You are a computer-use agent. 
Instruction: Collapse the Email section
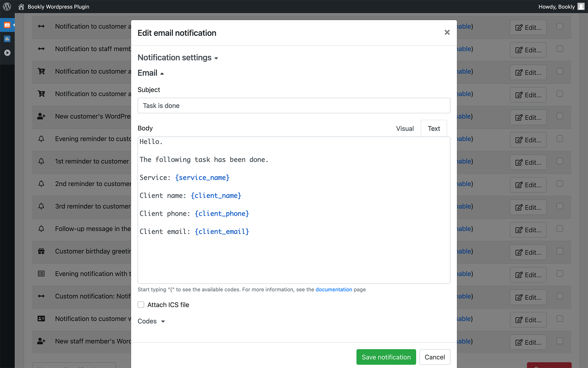(151, 73)
